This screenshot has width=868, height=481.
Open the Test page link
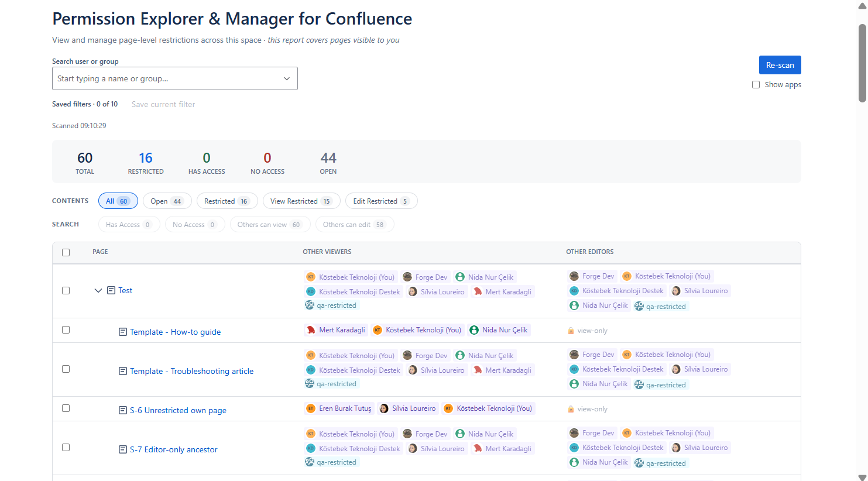125,290
